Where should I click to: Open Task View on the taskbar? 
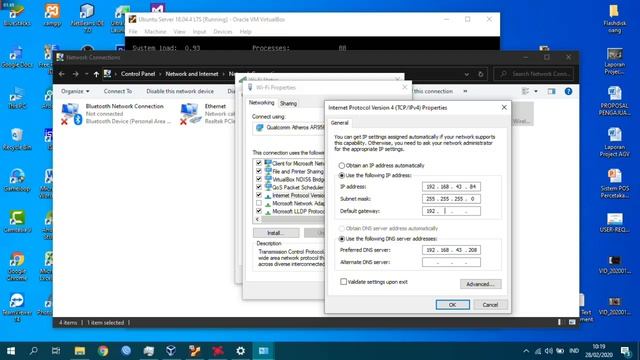click(56, 351)
